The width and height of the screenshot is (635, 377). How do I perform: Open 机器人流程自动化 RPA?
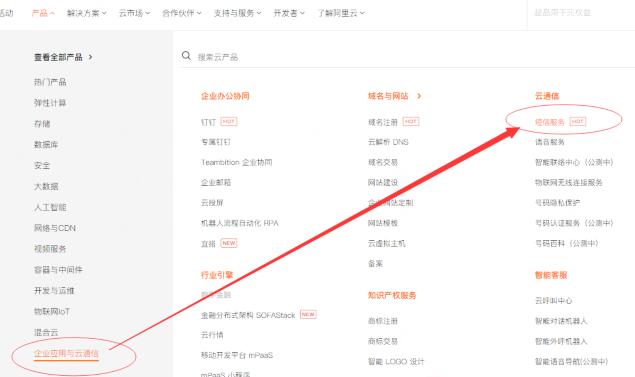(x=240, y=223)
